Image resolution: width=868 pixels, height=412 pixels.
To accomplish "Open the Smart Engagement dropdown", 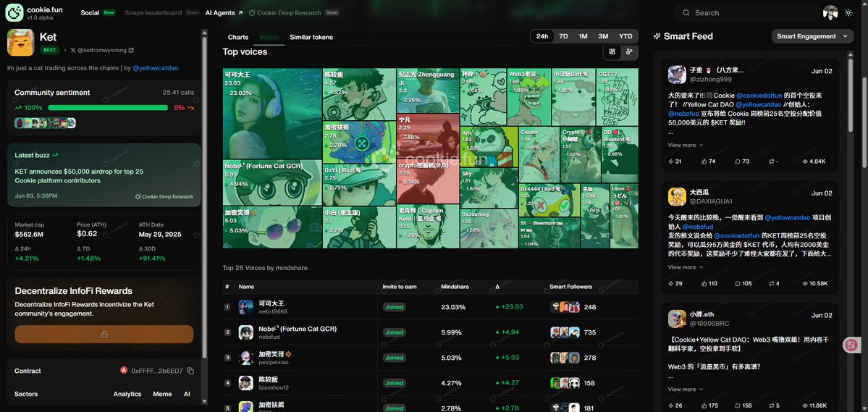I will 812,36.
